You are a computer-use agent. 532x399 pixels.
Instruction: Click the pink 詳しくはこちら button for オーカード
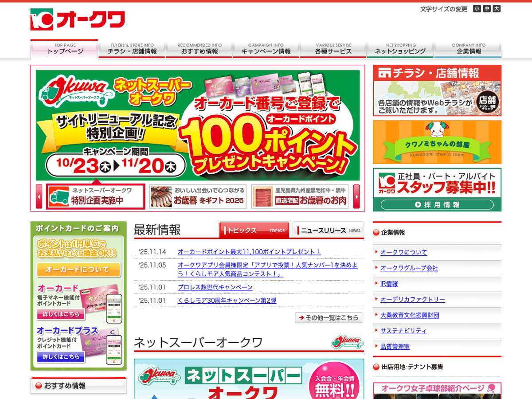coord(61,314)
